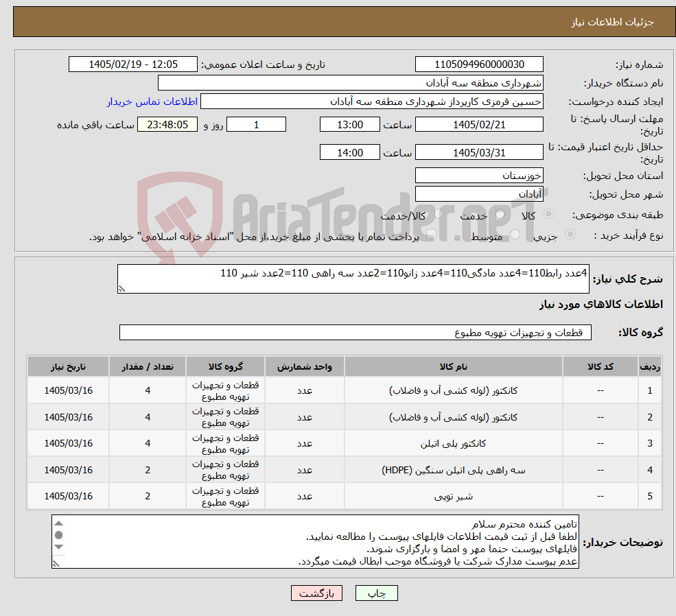Select the خدمت radio button
Screen dimensions: 676x616
pos(500,214)
